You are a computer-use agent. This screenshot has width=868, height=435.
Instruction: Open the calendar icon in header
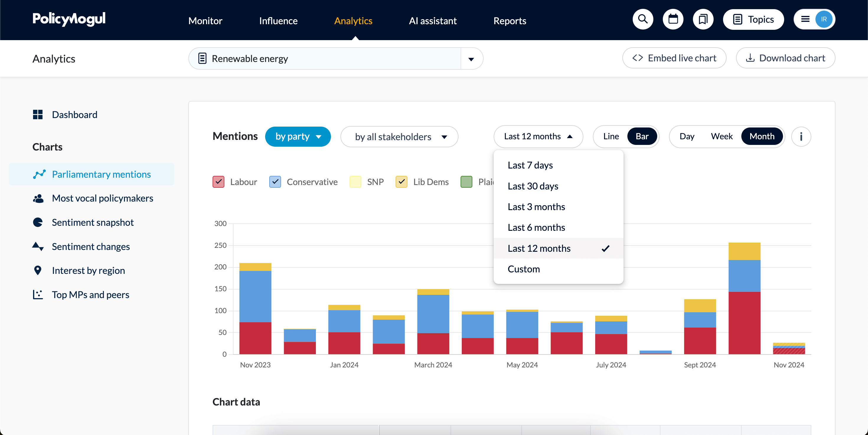673,19
